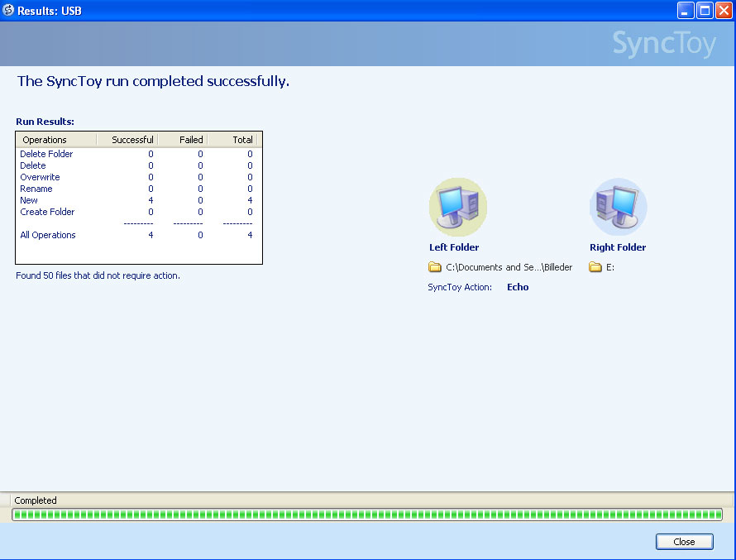Sort by the Successful column header
Screen dimensions: 736x560
pyautogui.click(x=127, y=140)
